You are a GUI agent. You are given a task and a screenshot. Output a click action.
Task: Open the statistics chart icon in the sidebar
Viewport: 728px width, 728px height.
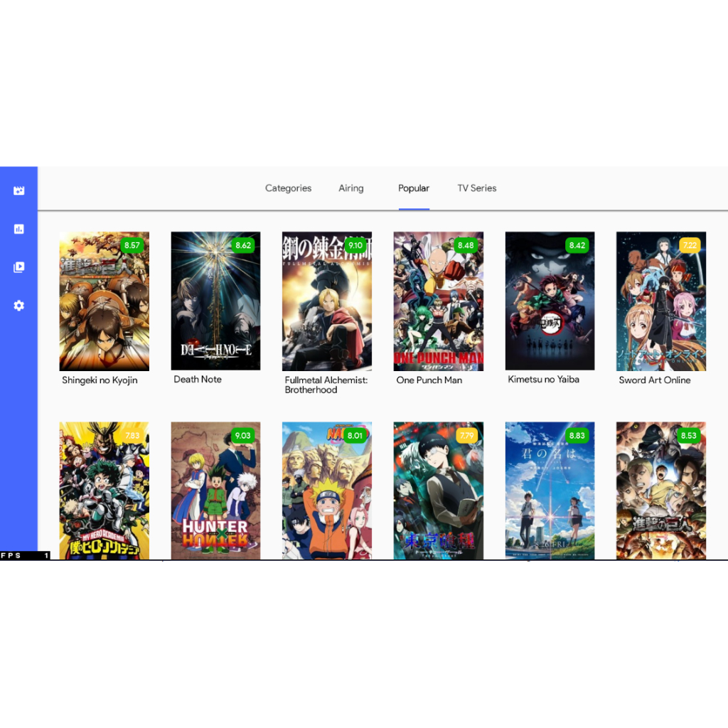(x=18, y=229)
